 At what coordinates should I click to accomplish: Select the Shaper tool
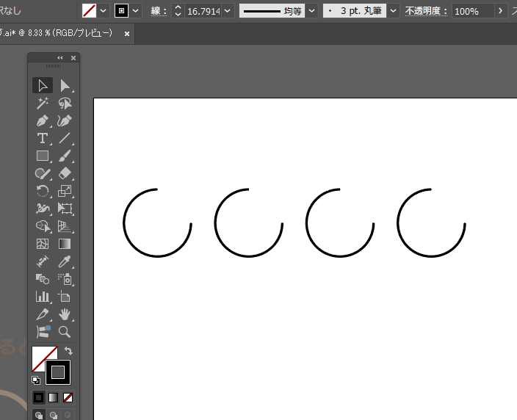43,173
